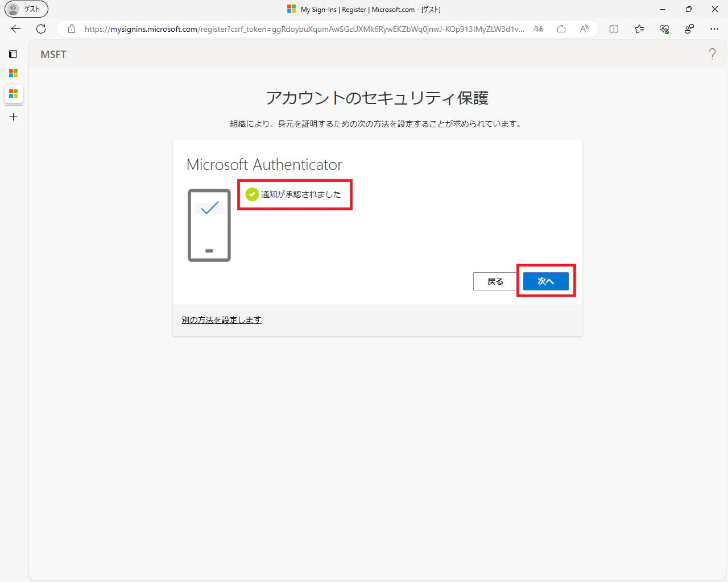This screenshot has width=728, height=582.
Task: Select the active My Sign-Ins tab
Action: pyautogui.click(x=14, y=93)
